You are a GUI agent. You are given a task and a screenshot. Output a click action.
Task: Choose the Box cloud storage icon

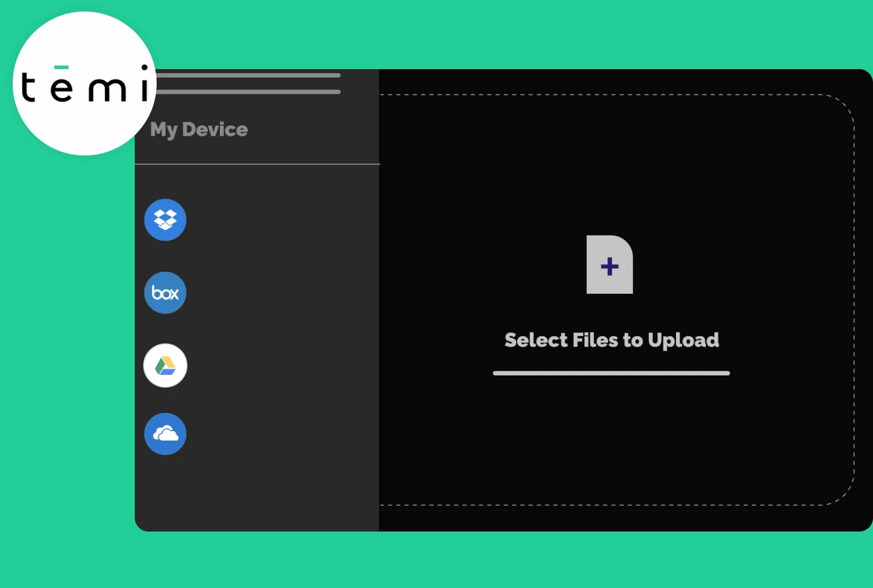point(165,293)
